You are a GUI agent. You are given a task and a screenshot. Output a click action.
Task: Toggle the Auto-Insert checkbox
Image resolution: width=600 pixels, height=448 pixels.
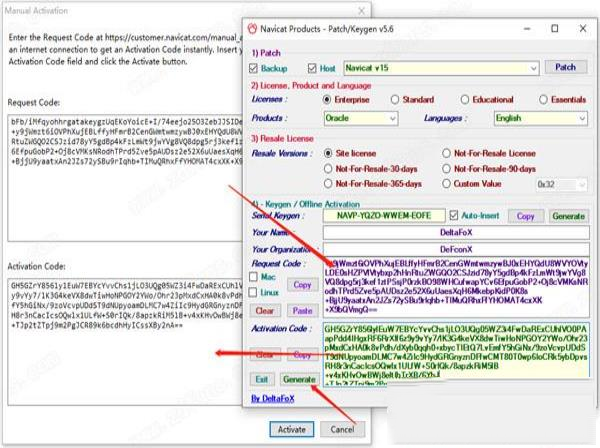(454, 215)
